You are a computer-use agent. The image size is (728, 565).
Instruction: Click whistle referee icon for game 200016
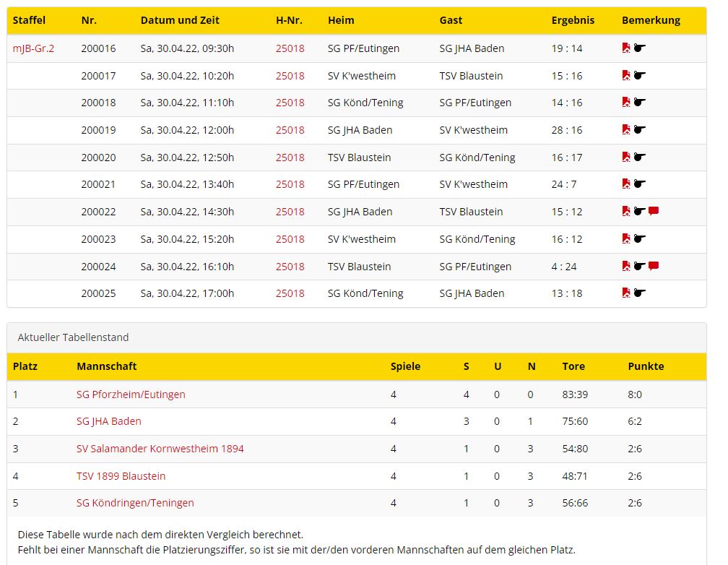pyautogui.click(x=640, y=48)
